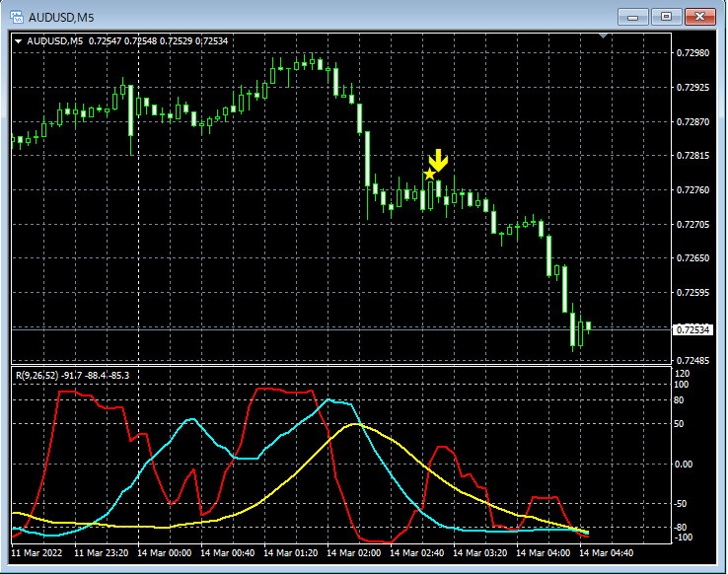728x574 pixels.
Task: Click the OHLC values text in chart header
Action: click(x=158, y=41)
